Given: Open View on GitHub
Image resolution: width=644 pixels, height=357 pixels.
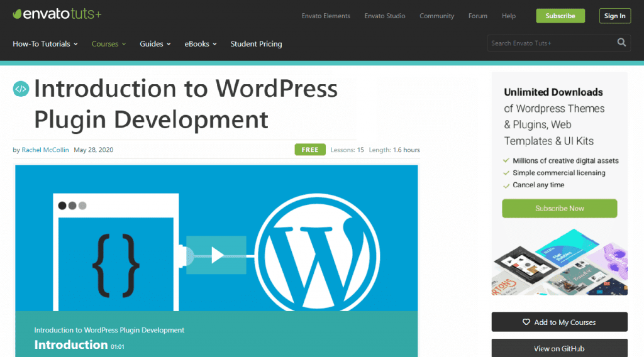Looking at the screenshot, I should click(x=559, y=348).
